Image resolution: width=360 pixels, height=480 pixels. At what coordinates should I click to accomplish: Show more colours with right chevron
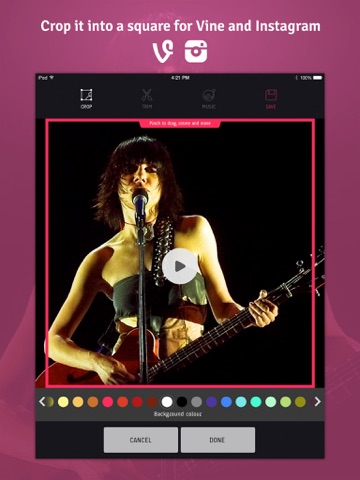coord(318,402)
